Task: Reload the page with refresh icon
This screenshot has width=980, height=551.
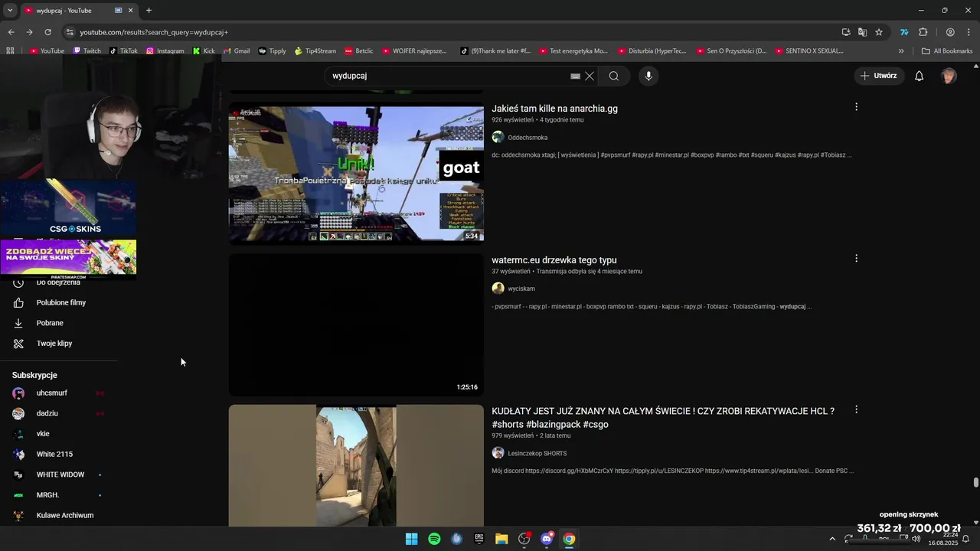Action: 47,32
